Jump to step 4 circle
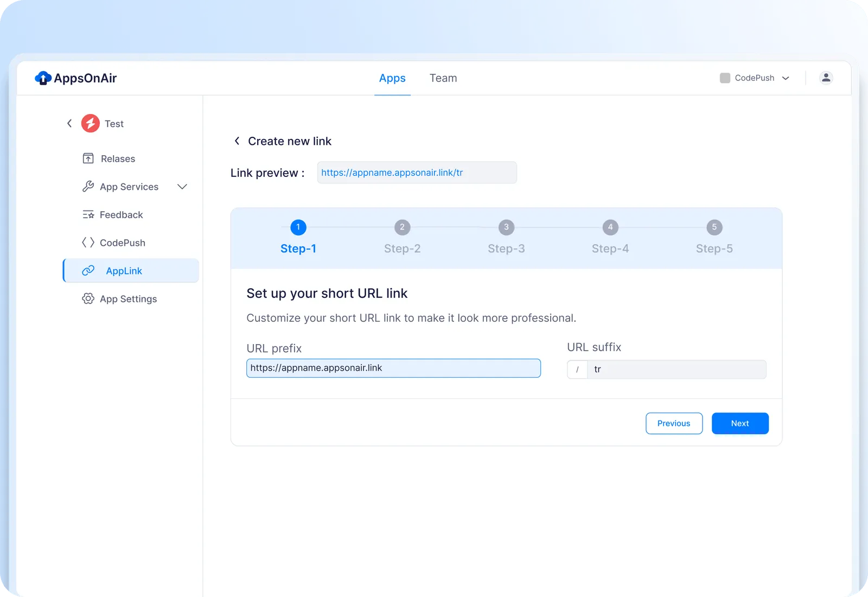 [610, 227]
